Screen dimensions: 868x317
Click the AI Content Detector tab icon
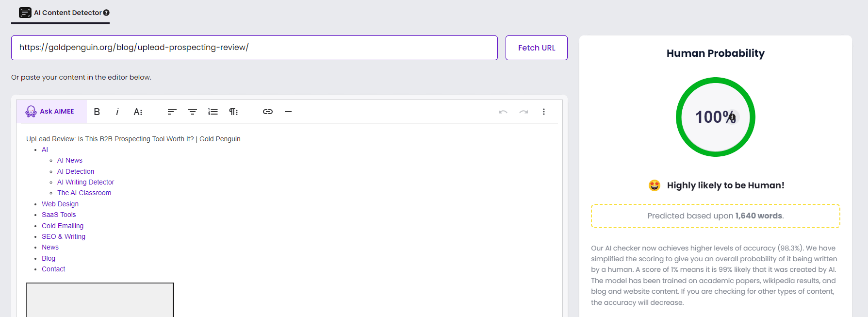tap(25, 13)
